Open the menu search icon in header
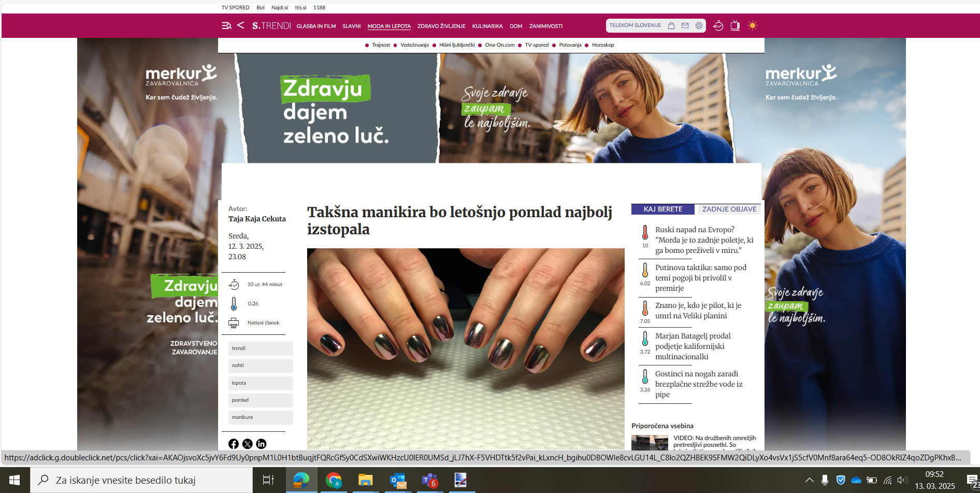 (226, 25)
